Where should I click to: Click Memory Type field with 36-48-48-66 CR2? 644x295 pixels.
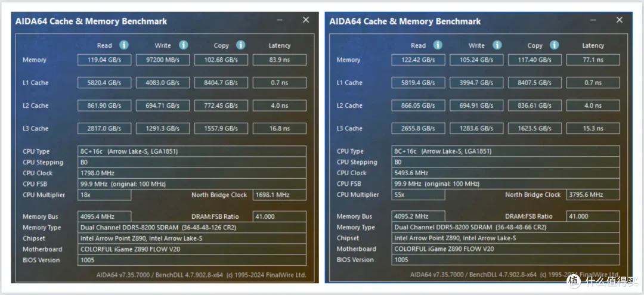[x=506, y=227]
